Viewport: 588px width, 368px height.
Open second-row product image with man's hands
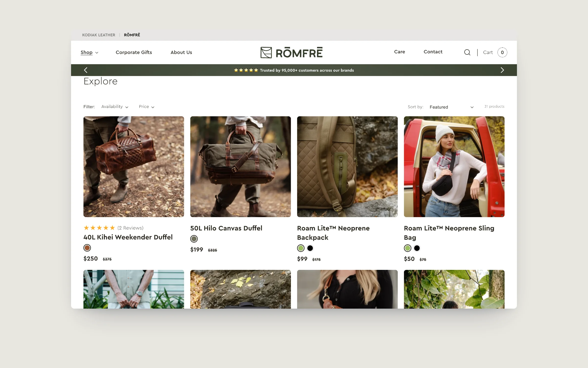point(134,289)
